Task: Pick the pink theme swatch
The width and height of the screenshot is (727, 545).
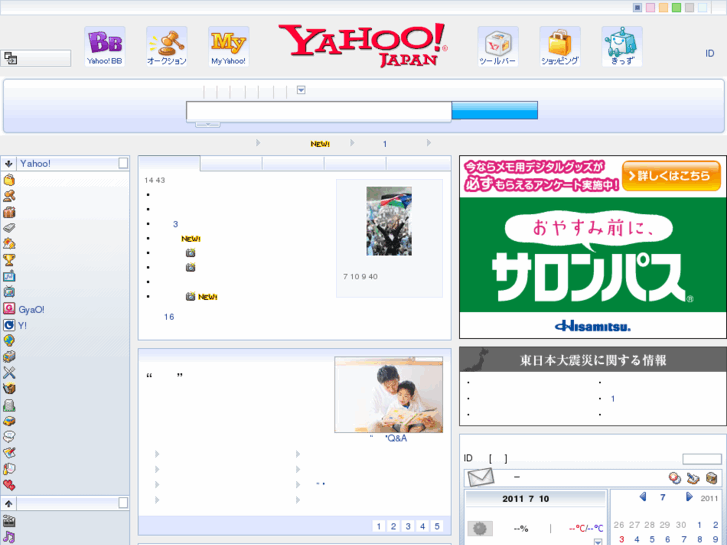Action: [x=650, y=7]
